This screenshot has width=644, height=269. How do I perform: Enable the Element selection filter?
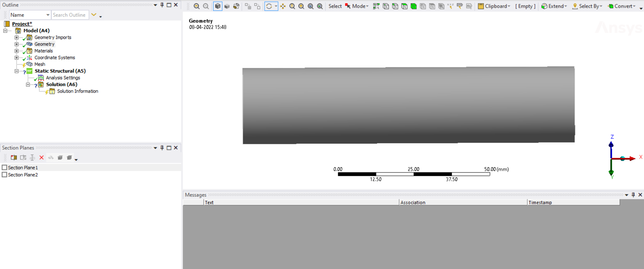(441, 6)
